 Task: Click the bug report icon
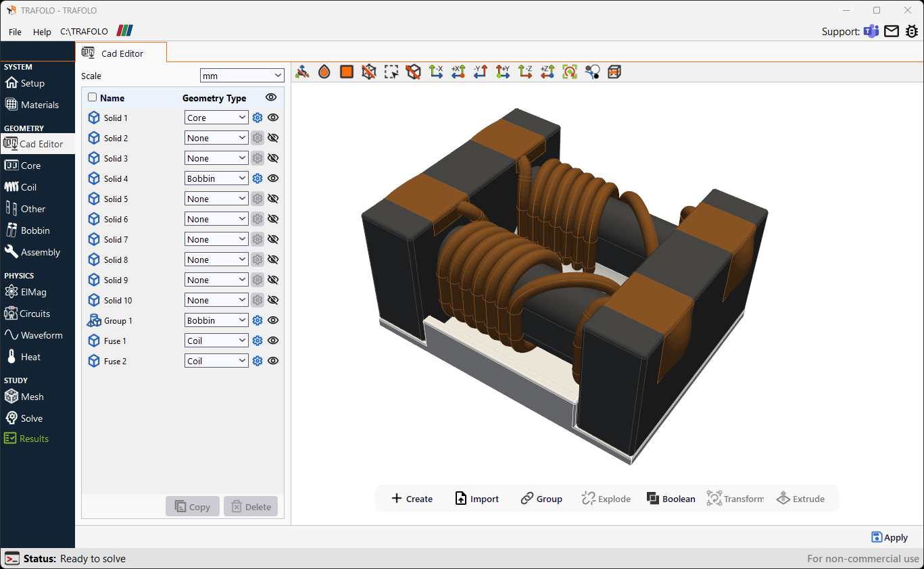pyautogui.click(x=912, y=31)
